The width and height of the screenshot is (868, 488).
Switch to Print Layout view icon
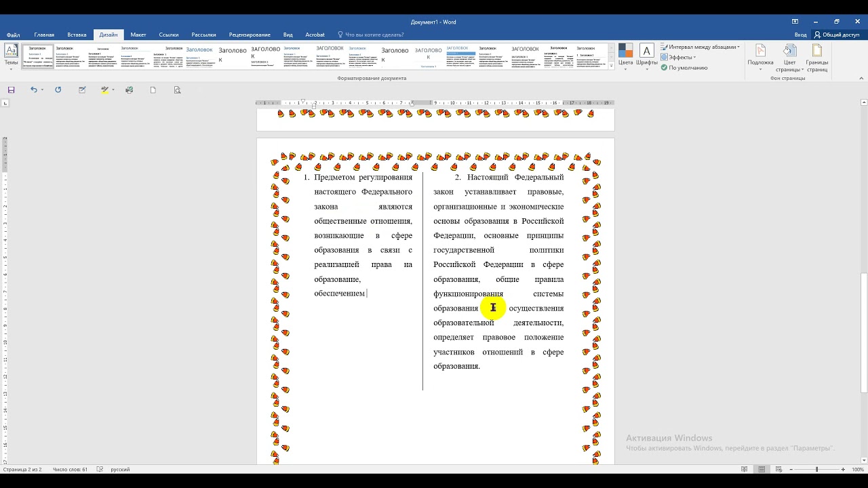[x=762, y=469]
